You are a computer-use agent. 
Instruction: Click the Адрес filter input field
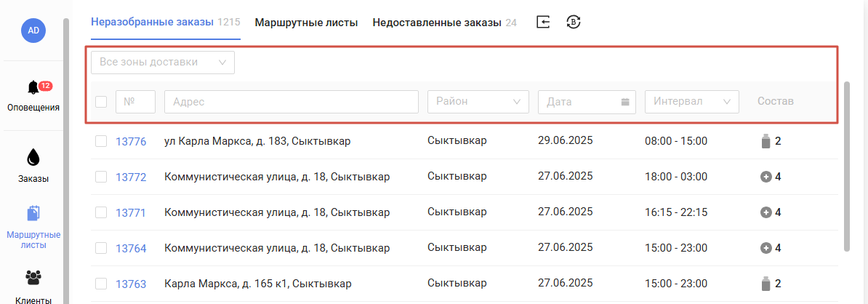click(x=292, y=102)
